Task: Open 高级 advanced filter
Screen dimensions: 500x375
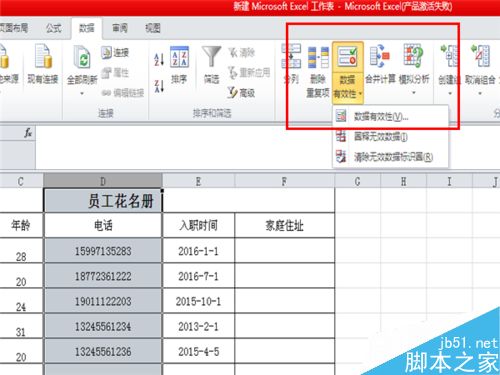Action: [241, 92]
